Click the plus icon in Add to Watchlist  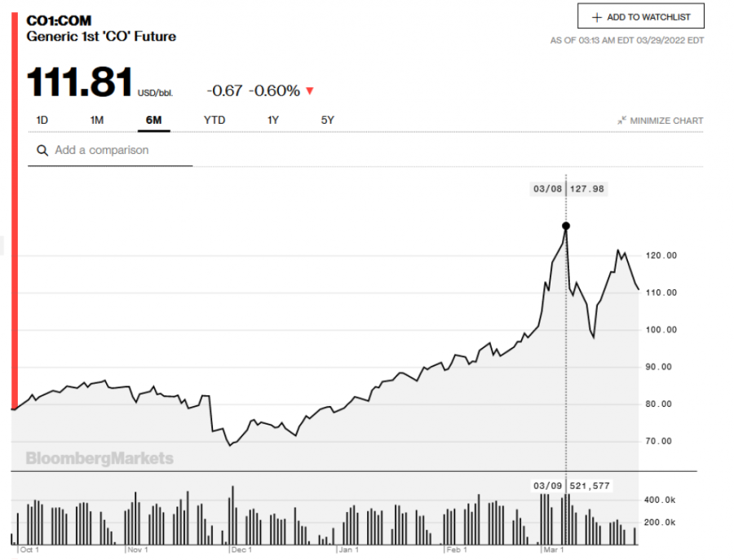pos(596,17)
